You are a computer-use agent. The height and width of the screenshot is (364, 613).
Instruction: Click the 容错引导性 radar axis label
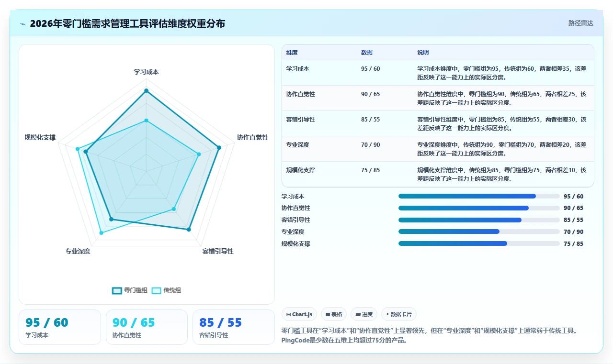tap(218, 251)
